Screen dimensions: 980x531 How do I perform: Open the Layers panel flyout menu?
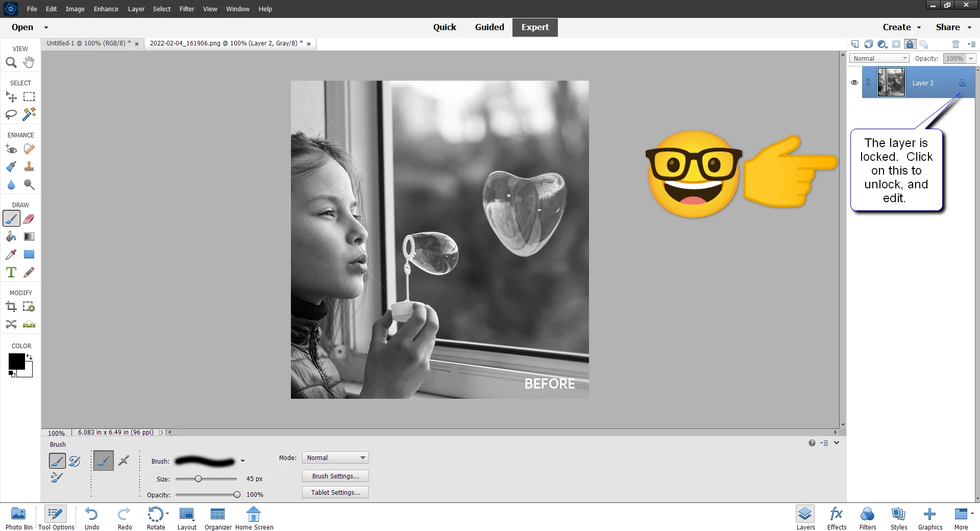point(971,44)
